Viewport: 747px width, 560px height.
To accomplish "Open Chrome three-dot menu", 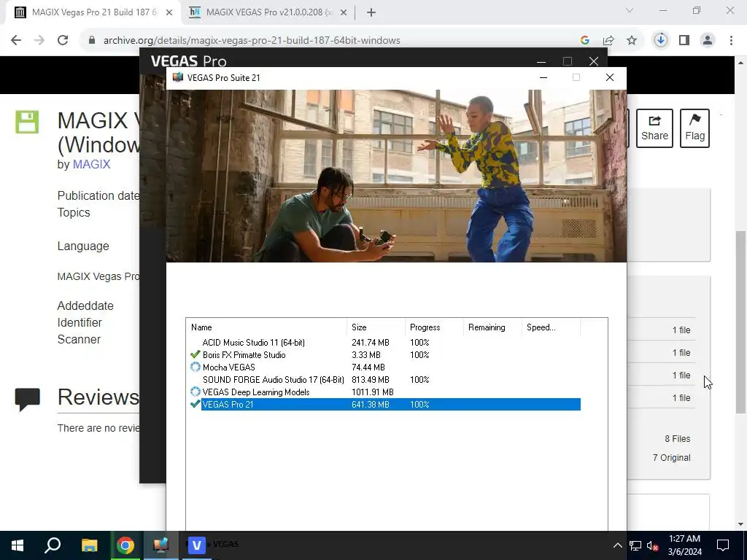I will (x=731, y=41).
